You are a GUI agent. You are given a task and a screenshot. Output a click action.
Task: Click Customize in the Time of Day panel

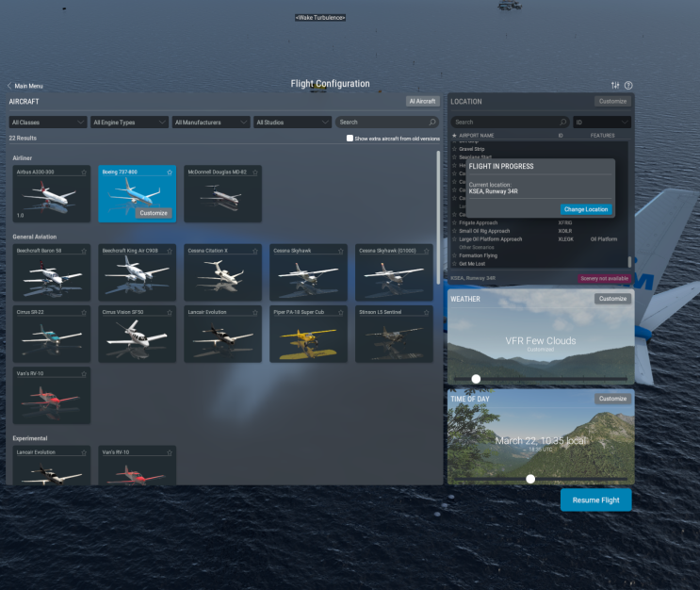(612, 399)
